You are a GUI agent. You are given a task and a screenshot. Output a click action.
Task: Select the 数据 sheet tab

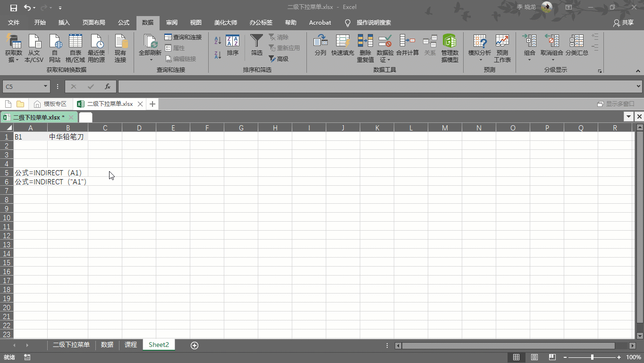click(x=107, y=345)
